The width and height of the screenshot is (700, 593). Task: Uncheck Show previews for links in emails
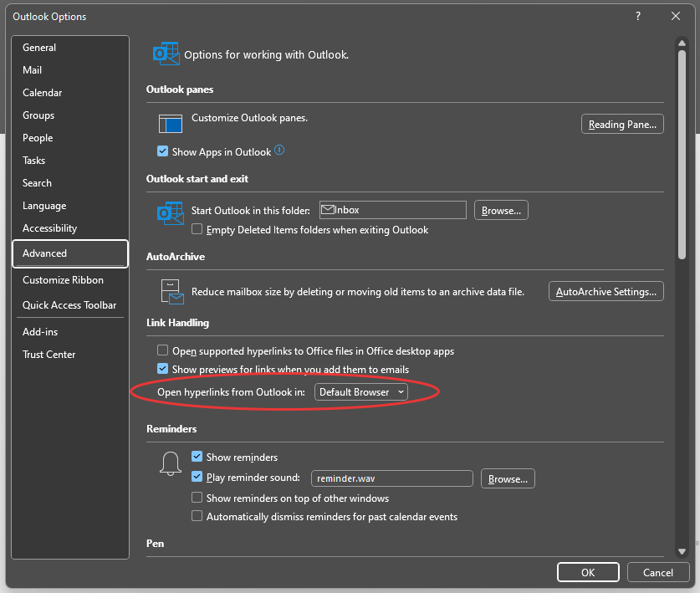pyautogui.click(x=162, y=369)
